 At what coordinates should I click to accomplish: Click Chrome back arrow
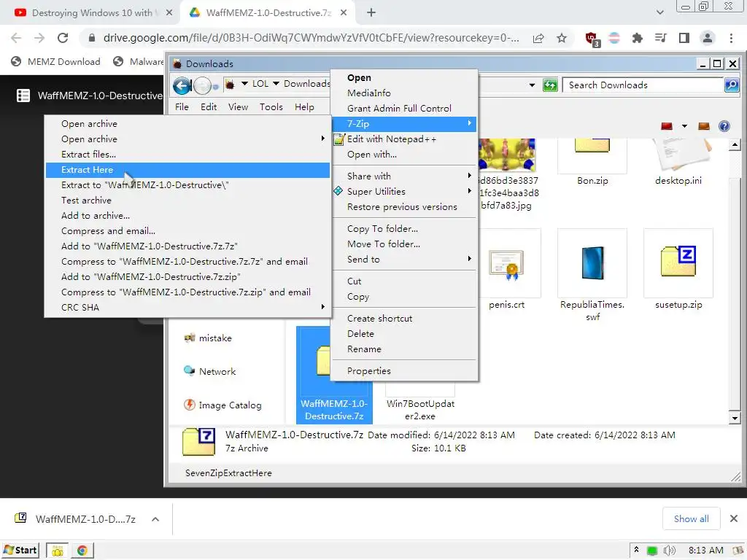coord(16,38)
